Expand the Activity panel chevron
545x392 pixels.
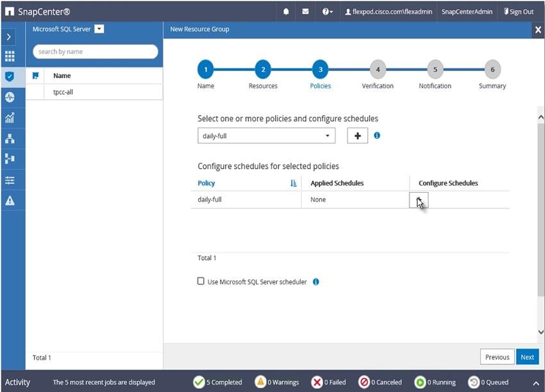pyautogui.click(x=536, y=383)
